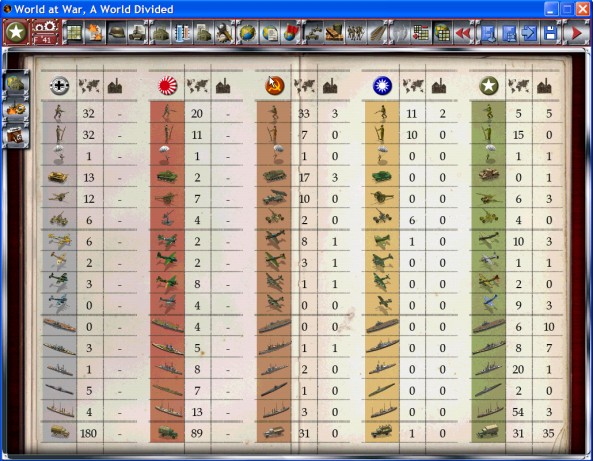Select the globe with red flag icon
593x461 pixels.
pos(291,33)
